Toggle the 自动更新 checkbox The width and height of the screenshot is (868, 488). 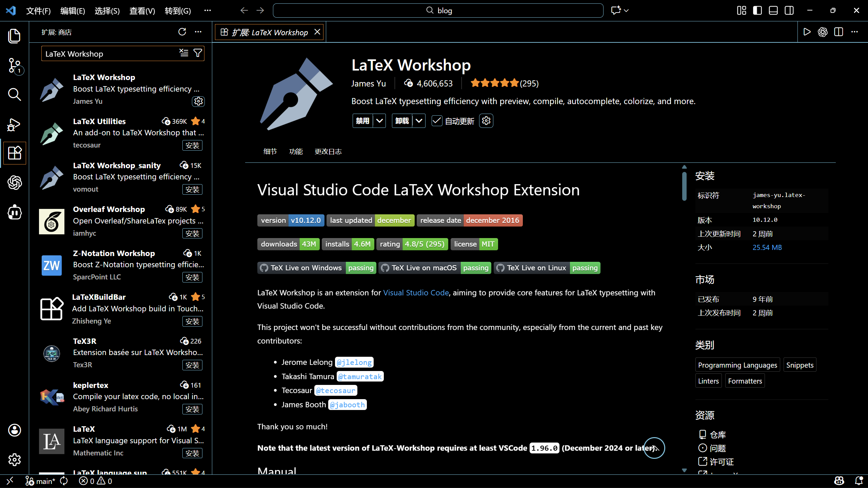[437, 121]
